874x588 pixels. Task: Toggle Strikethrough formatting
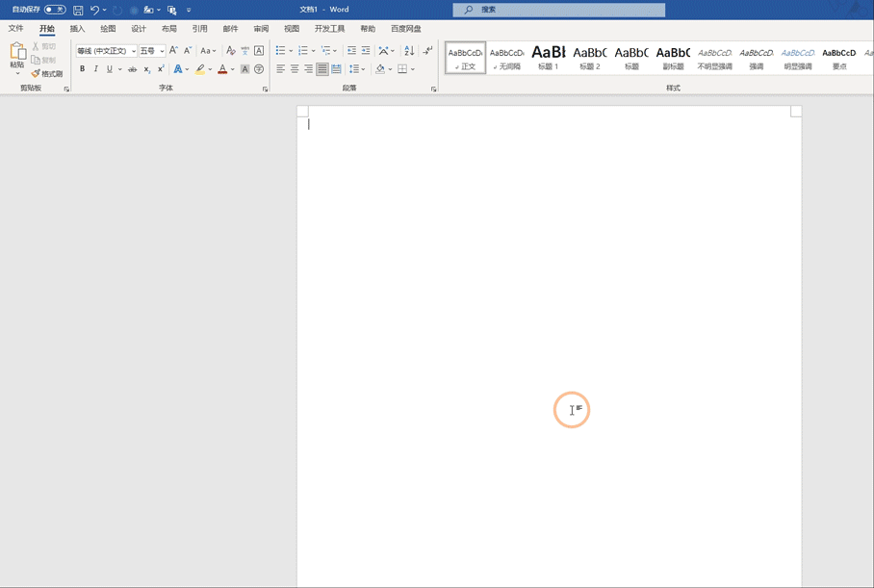tap(132, 69)
